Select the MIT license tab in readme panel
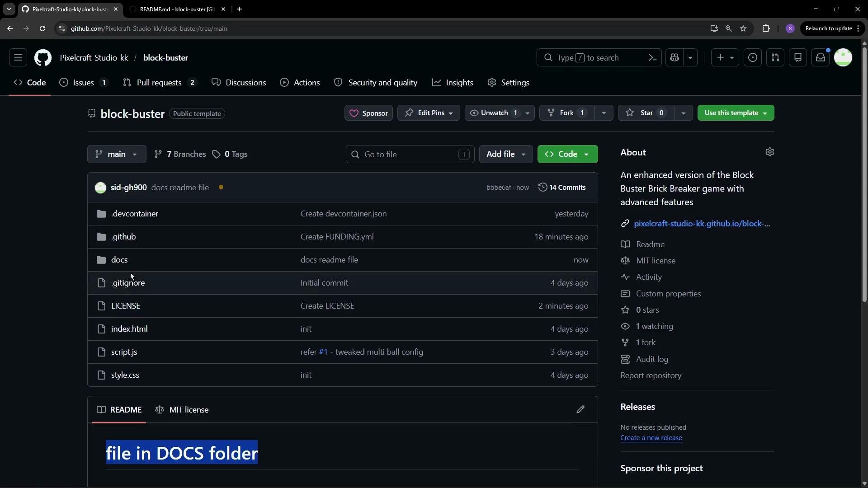 pos(182,410)
